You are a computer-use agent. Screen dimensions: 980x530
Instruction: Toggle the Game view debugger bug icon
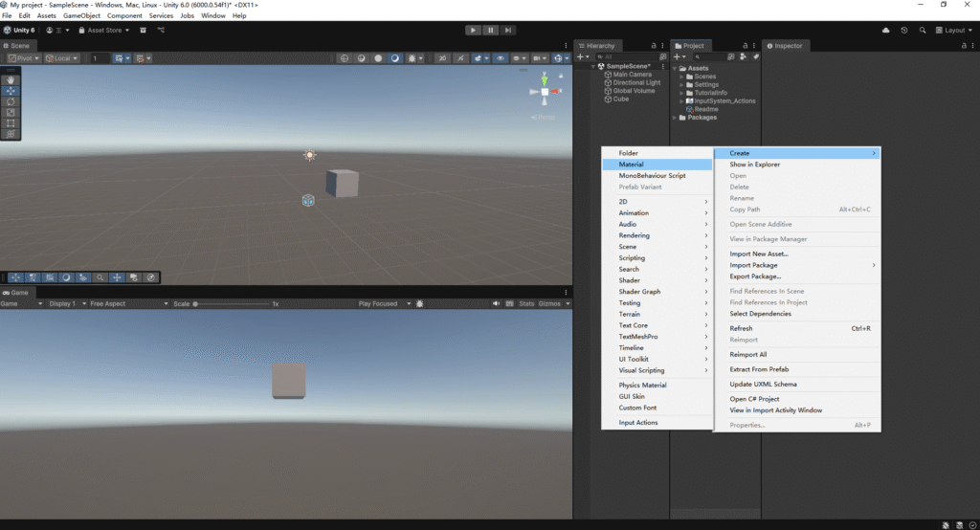pos(420,304)
